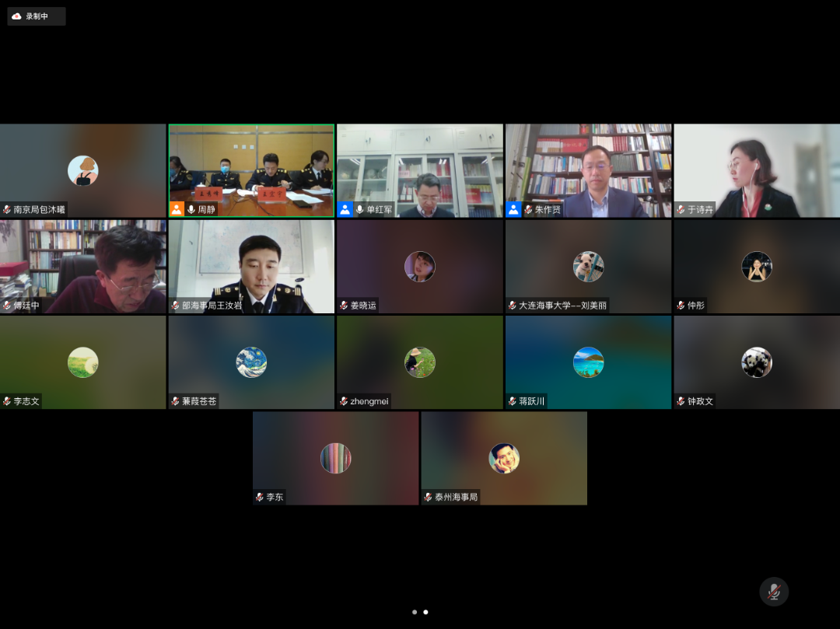This screenshot has height=629, width=840.
Task: Click the 录制中 cloud recording indicator
Action: [x=36, y=16]
